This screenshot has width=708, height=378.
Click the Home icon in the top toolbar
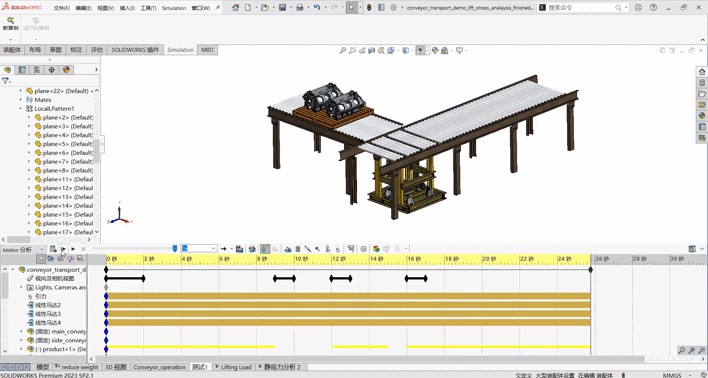coord(235,8)
